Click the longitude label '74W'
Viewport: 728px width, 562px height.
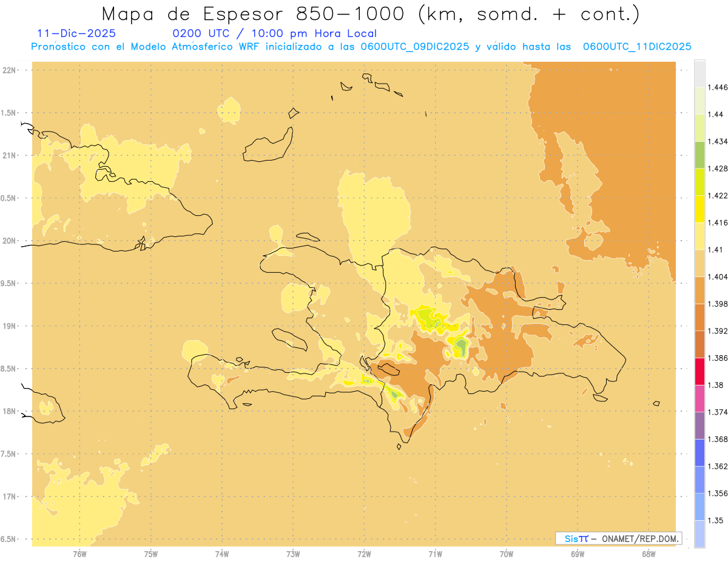[x=222, y=554]
